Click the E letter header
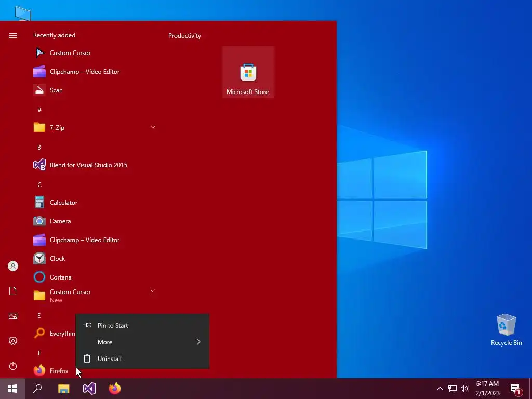 [39, 316]
